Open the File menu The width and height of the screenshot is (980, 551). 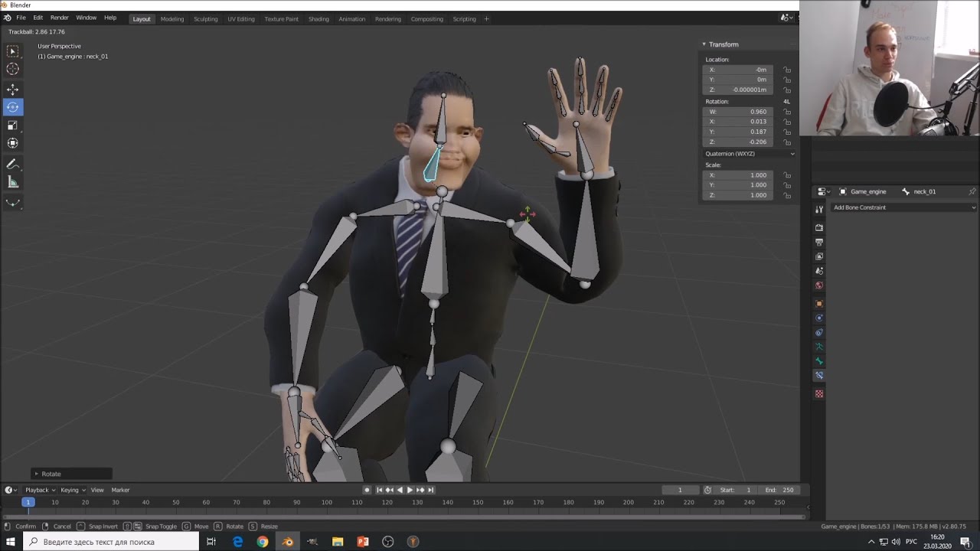21,18
